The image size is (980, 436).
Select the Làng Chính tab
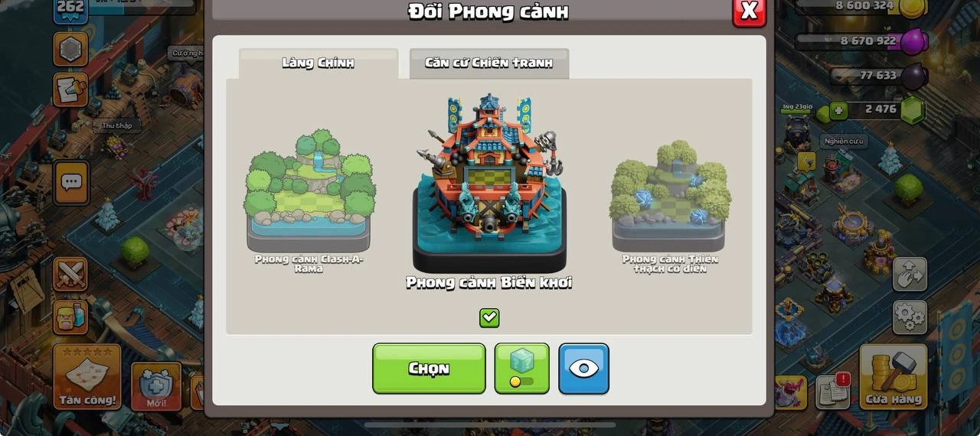[318, 63]
